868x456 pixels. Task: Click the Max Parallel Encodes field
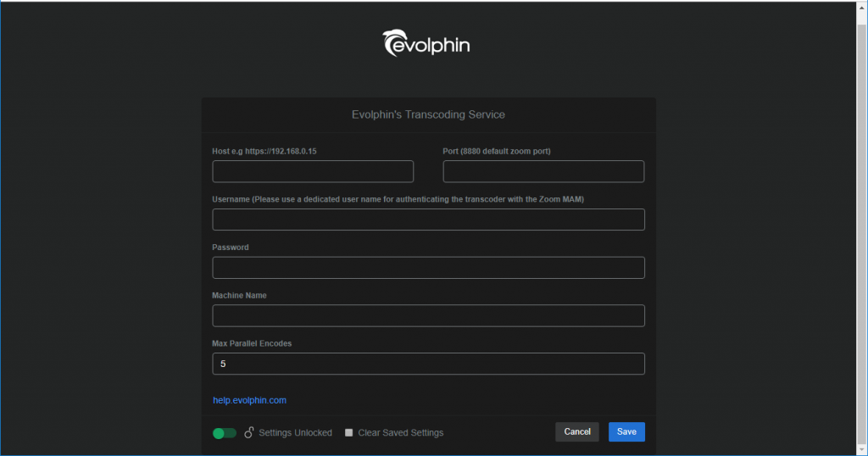click(428, 364)
